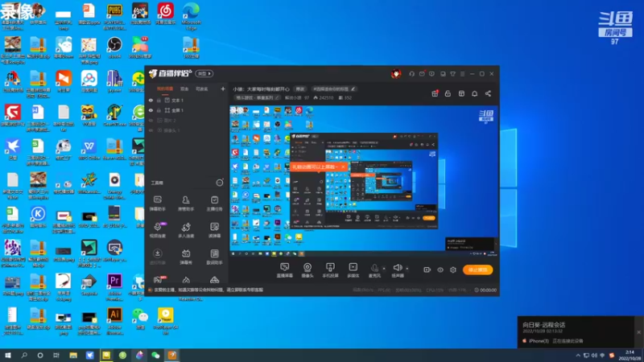Add a new scene with plus button
This screenshot has height=362, width=644.
[x=223, y=88]
